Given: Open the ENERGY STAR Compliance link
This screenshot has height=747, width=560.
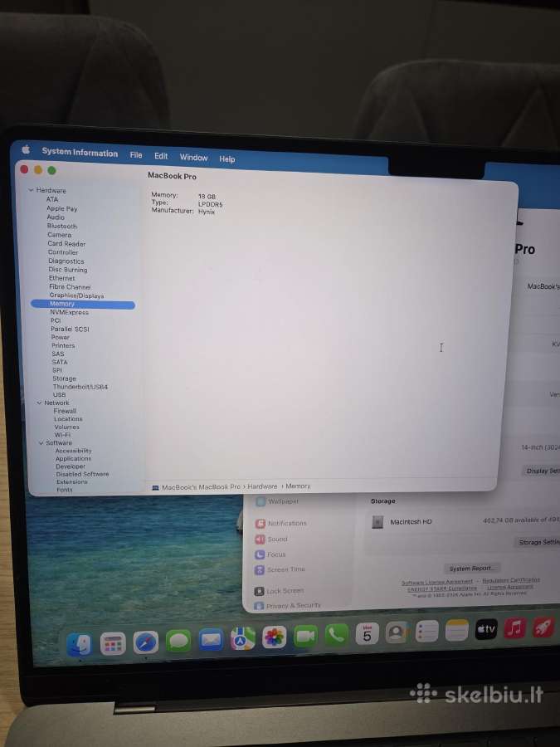Looking at the screenshot, I should pos(442,588).
